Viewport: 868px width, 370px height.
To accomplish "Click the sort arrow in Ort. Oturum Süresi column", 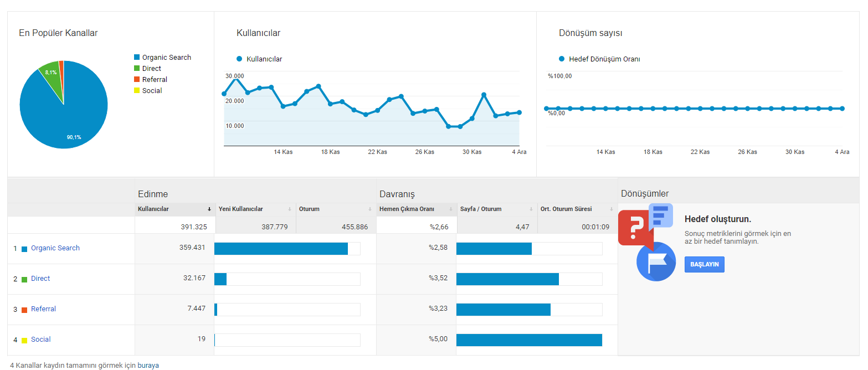I will point(612,209).
